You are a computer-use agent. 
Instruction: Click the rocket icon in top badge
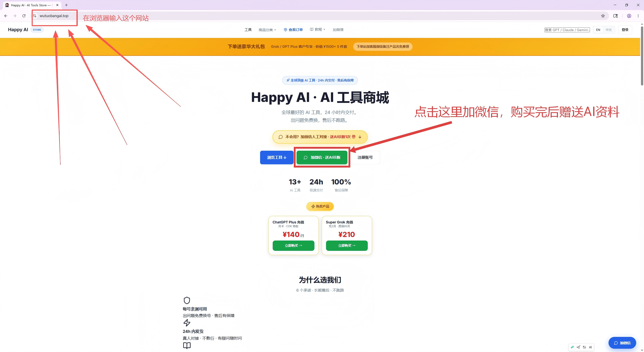pyautogui.click(x=288, y=80)
